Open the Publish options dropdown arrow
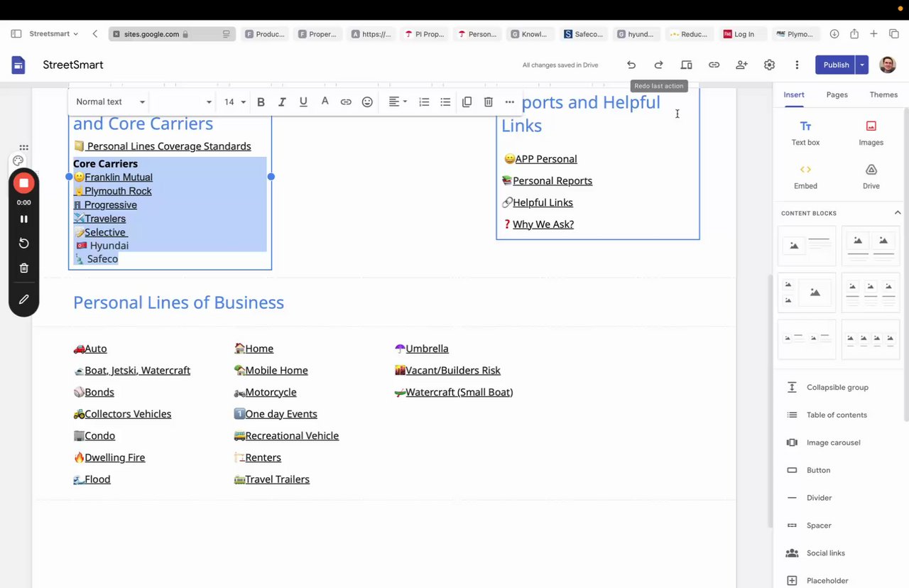 coord(861,65)
